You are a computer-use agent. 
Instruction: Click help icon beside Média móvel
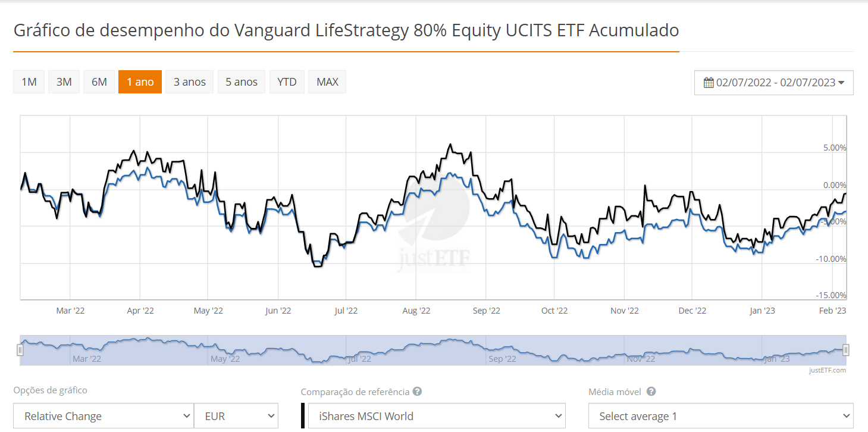point(651,392)
